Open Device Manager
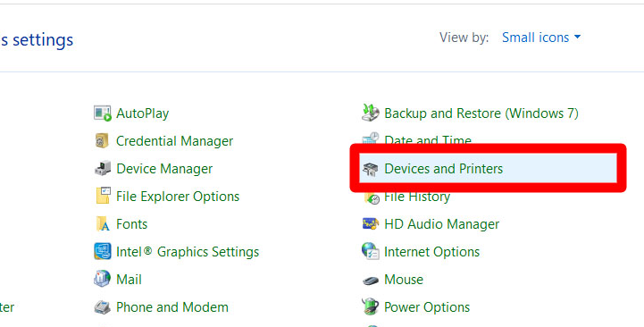 [x=164, y=169]
